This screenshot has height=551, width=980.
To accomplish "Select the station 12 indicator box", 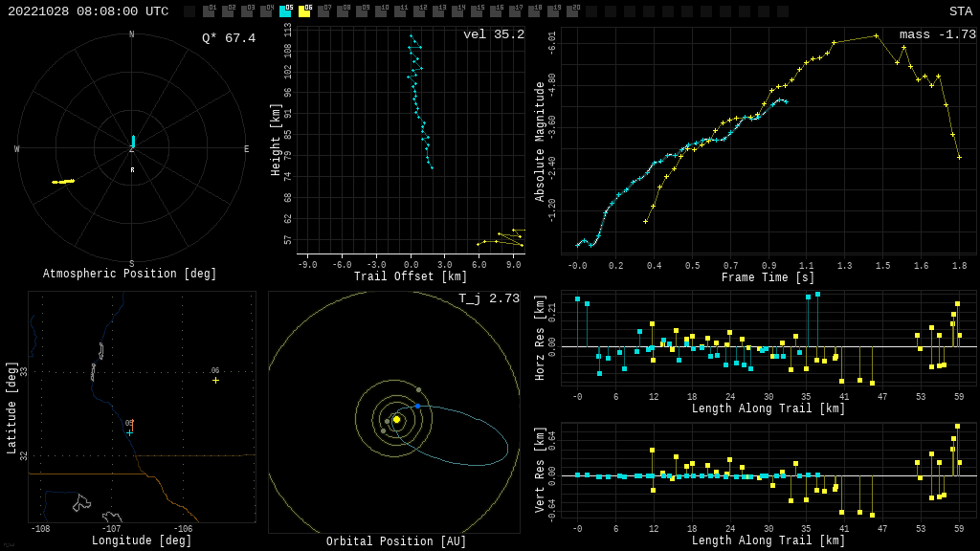I will (x=419, y=11).
